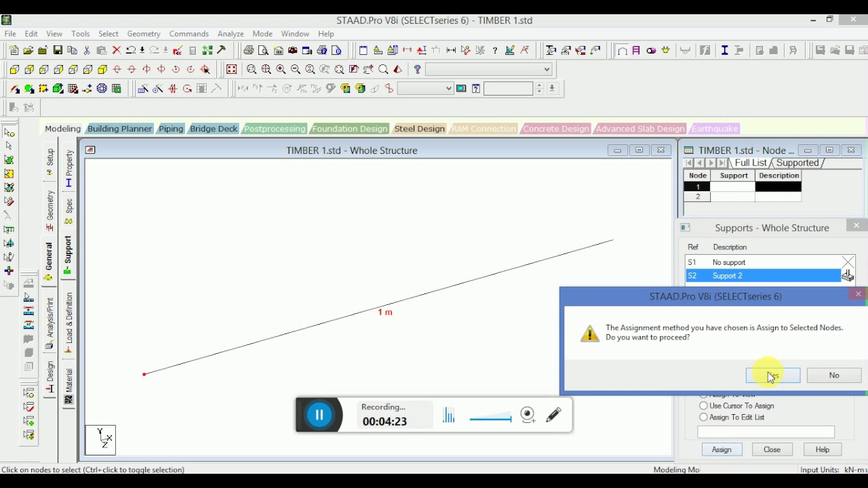This screenshot has height=488, width=868.
Task: Click the red X Delete icon
Action: tap(116, 50)
